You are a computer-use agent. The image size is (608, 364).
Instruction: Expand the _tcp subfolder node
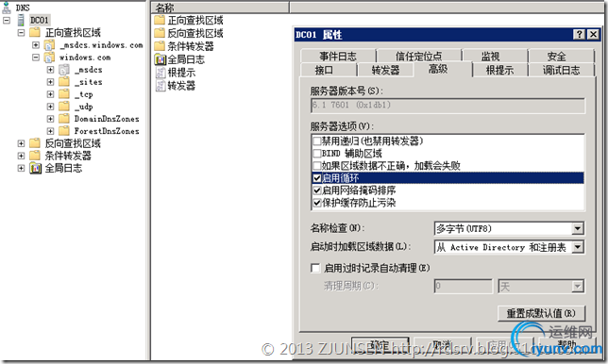[50, 94]
